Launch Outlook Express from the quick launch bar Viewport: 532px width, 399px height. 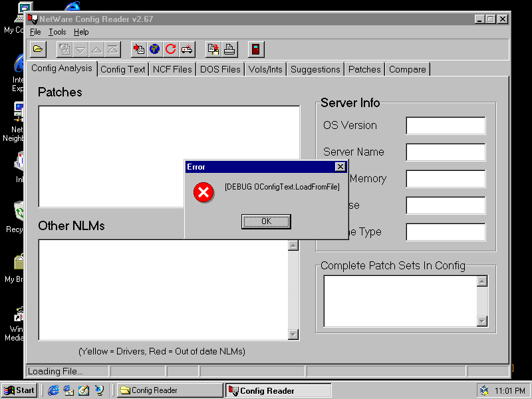coord(68,390)
